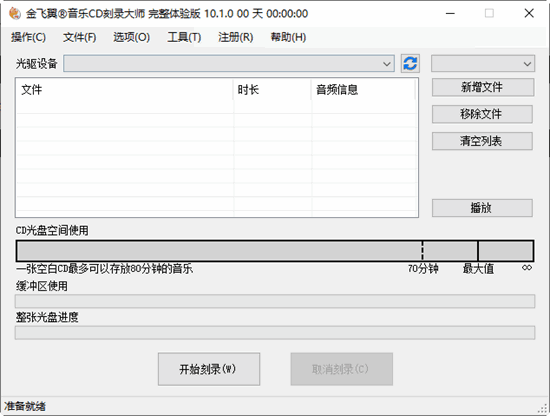Click the 新增文件 button
The width and height of the screenshot is (550, 416).
pyautogui.click(x=483, y=87)
